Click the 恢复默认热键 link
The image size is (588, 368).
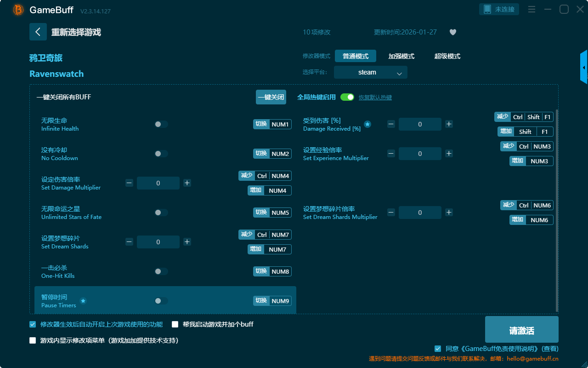(x=375, y=98)
